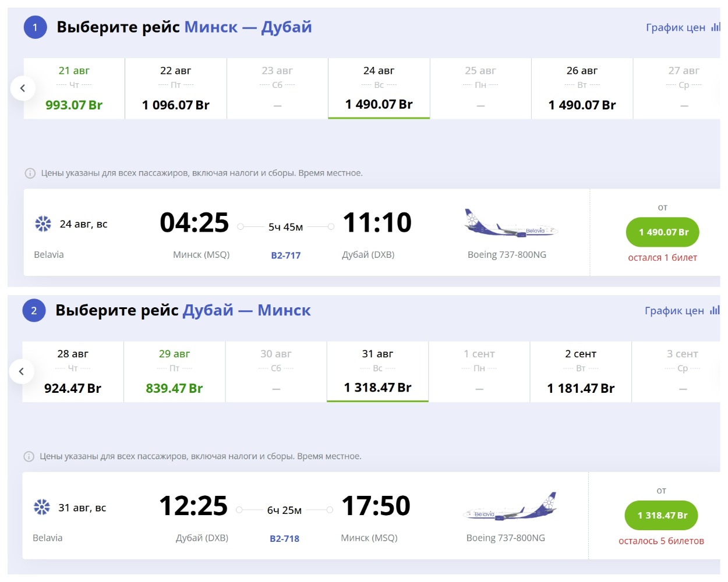Choose 26 Aug outbound date tab
This screenshot has width=728, height=582.
pyautogui.click(x=582, y=88)
